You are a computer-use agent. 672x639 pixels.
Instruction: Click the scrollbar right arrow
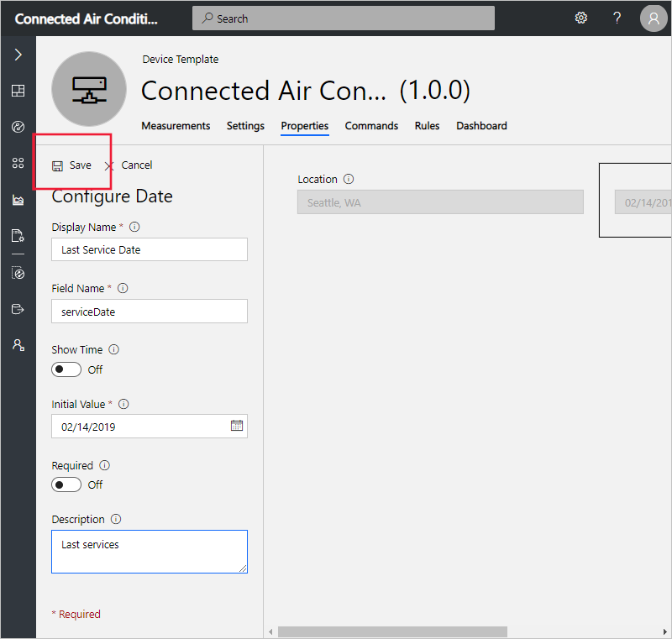665,631
